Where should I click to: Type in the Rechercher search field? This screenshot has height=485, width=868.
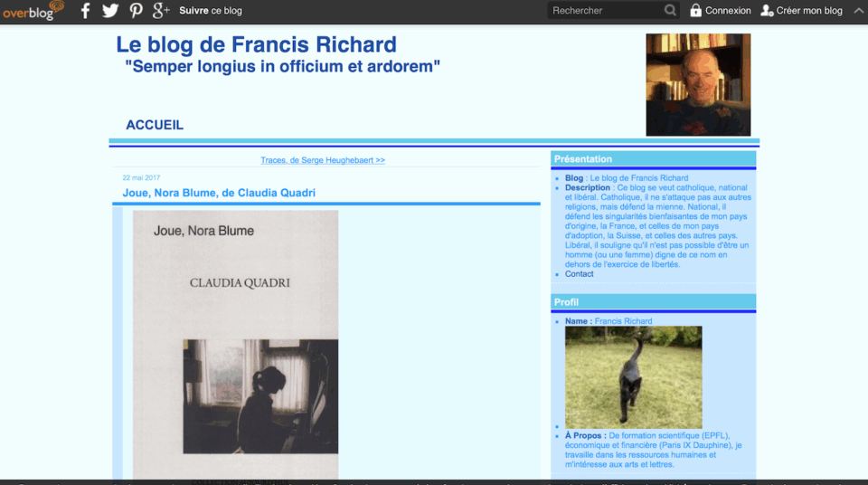tap(604, 11)
